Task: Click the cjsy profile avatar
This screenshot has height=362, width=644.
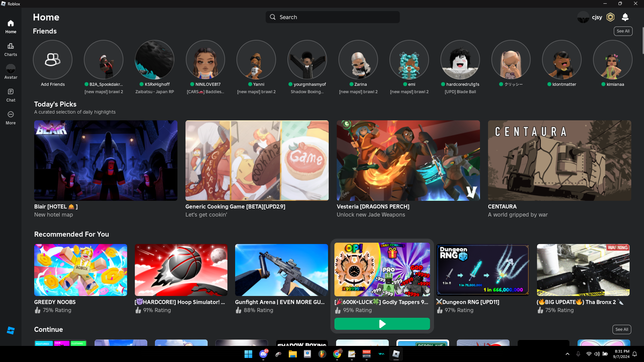Action: pos(583,17)
